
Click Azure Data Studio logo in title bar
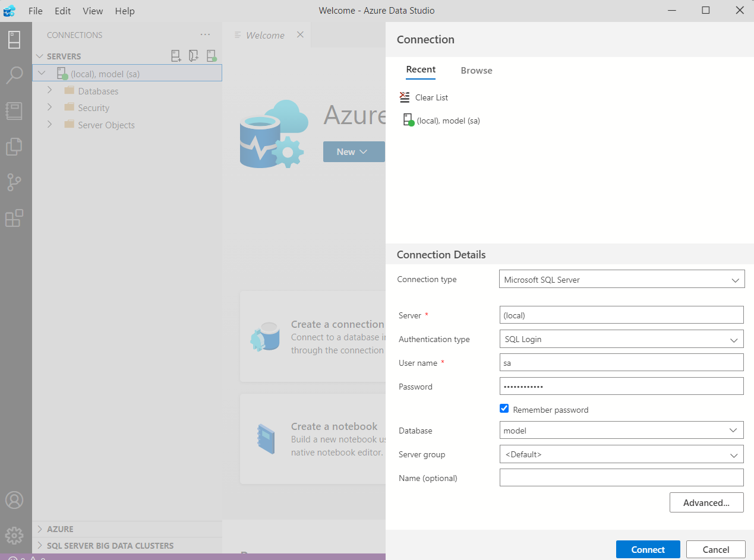pyautogui.click(x=10, y=11)
